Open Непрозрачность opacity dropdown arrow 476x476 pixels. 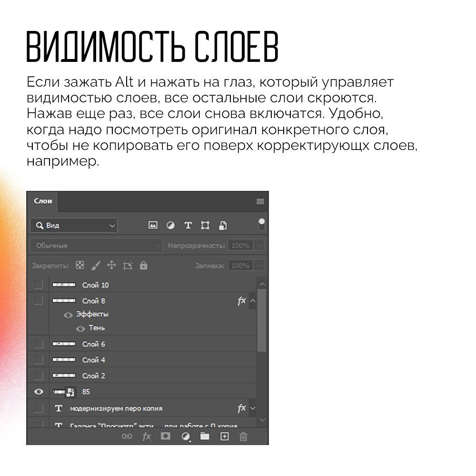[x=259, y=245]
